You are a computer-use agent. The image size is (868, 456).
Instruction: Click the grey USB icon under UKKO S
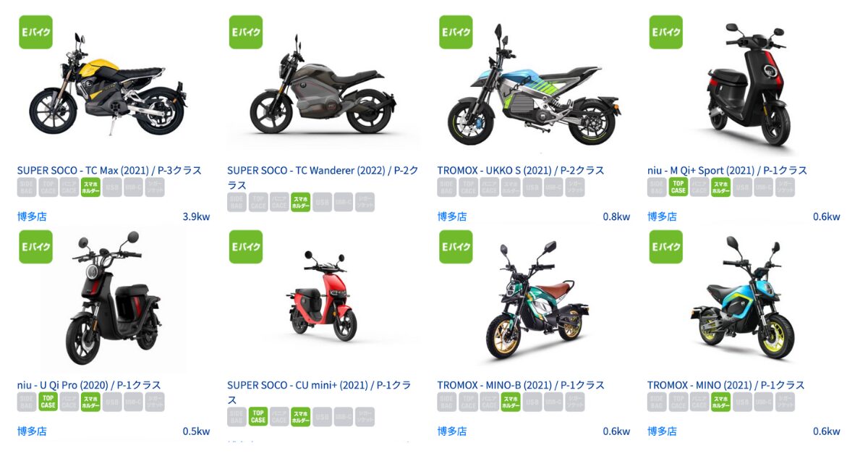point(532,187)
